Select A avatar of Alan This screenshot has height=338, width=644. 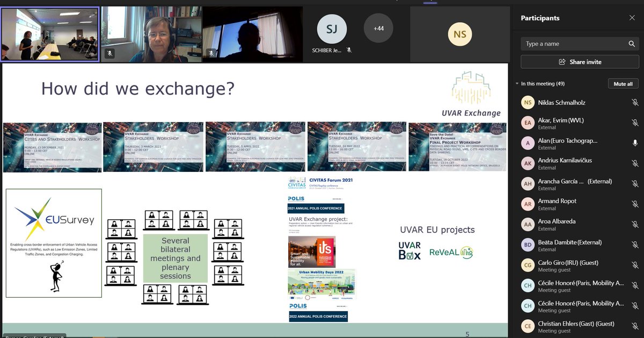(x=528, y=143)
